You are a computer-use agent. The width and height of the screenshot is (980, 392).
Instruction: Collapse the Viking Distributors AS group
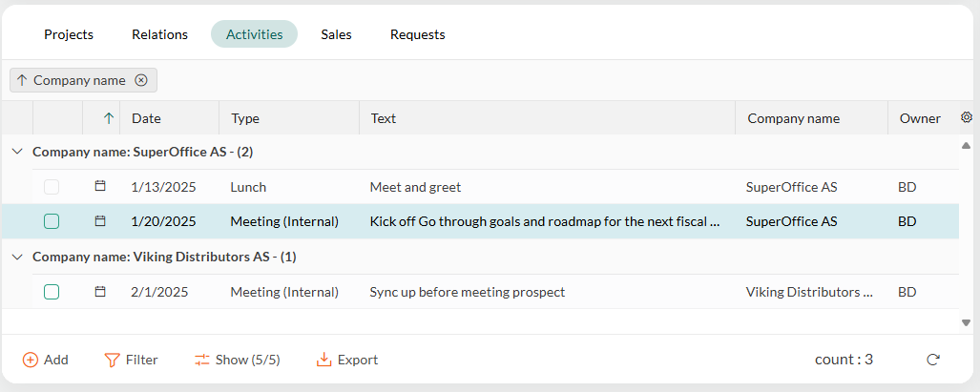click(17, 257)
